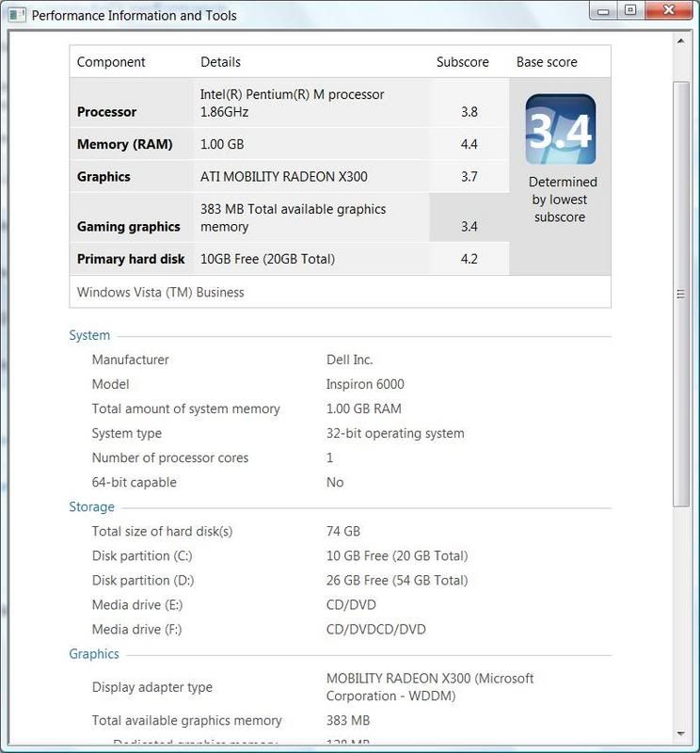Click the Storage section heading

pyautogui.click(x=91, y=506)
